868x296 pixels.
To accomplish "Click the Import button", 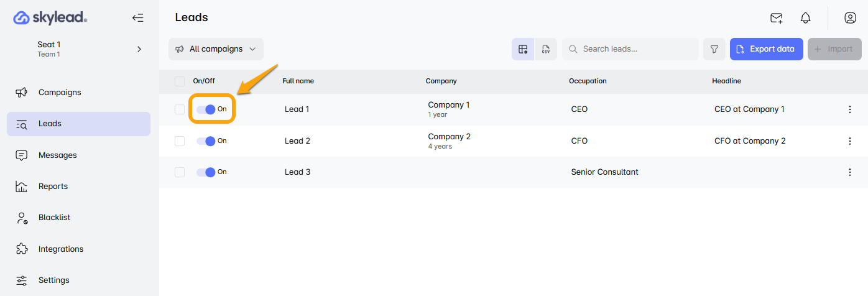I will point(834,49).
